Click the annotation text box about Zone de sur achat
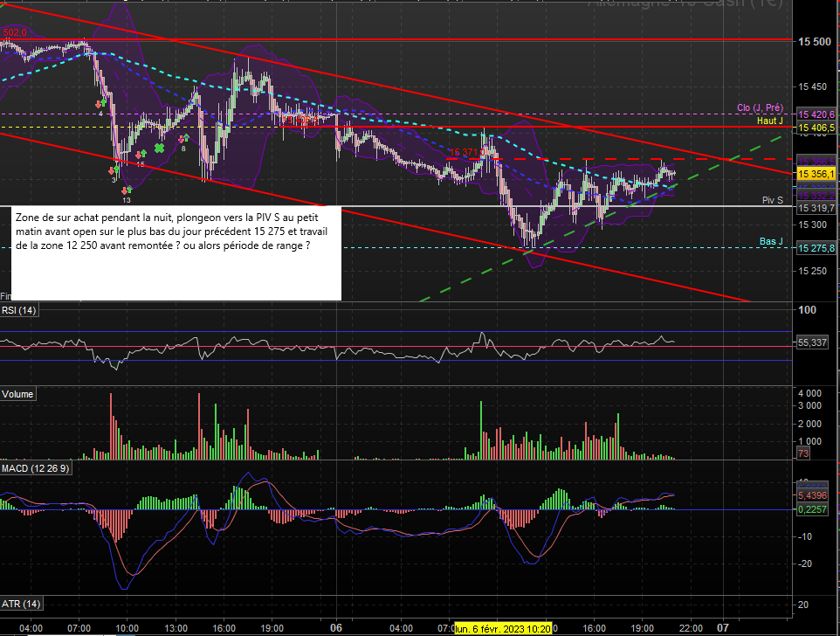 click(176, 252)
